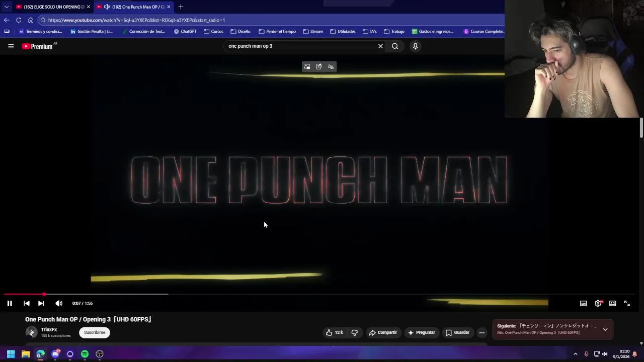
Task: Open 'Corrección de Text...' bookmark
Action: click(x=143, y=31)
